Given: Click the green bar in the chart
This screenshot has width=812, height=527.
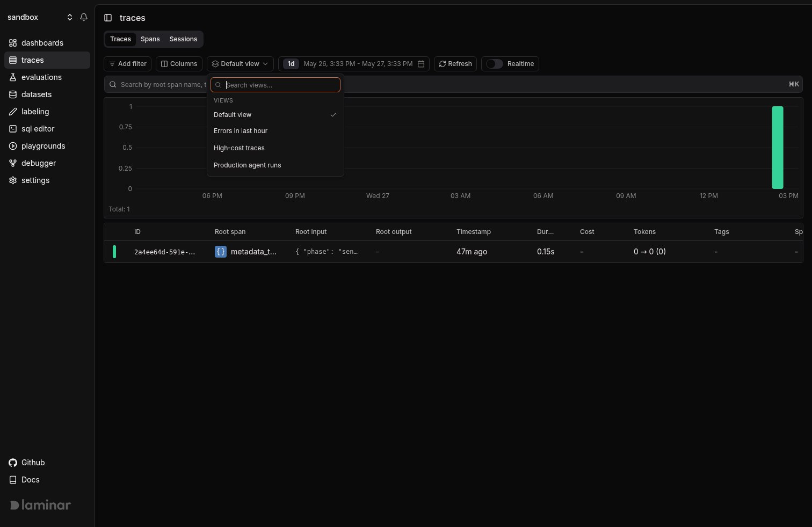Looking at the screenshot, I should coord(778,148).
